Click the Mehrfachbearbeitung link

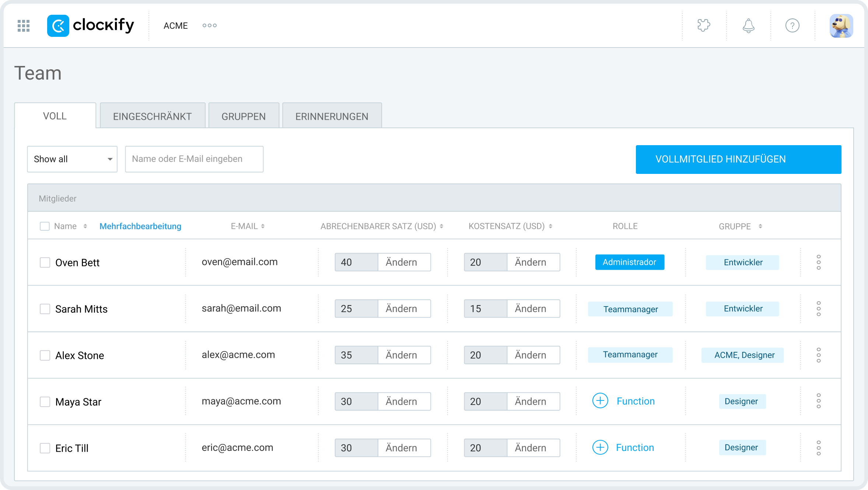click(140, 226)
